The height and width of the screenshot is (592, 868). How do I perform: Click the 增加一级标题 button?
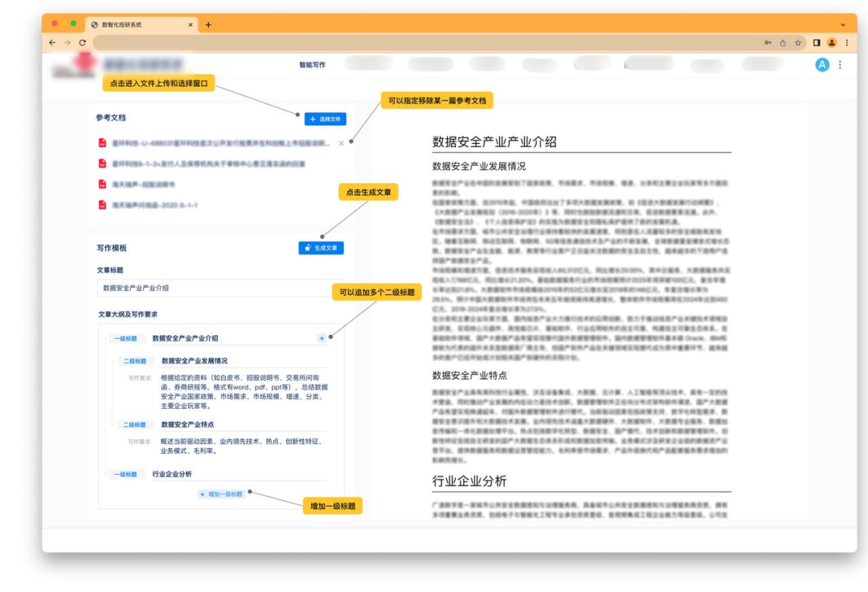coord(222,494)
